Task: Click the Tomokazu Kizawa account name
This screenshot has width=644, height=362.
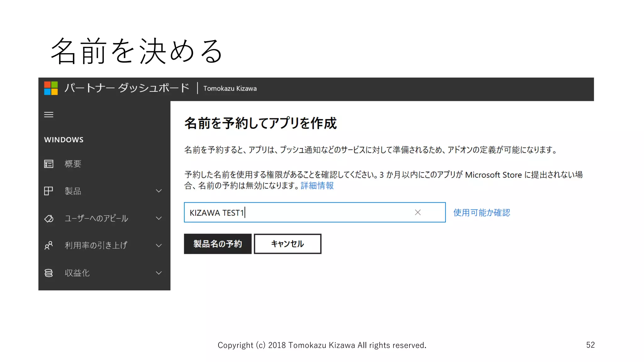Action: 230,89
